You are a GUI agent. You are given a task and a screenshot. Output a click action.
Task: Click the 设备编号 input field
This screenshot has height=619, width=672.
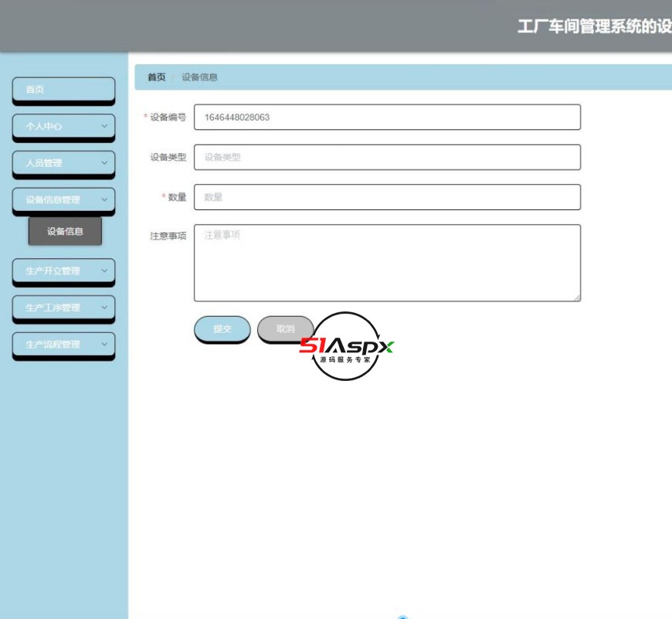[386, 117]
